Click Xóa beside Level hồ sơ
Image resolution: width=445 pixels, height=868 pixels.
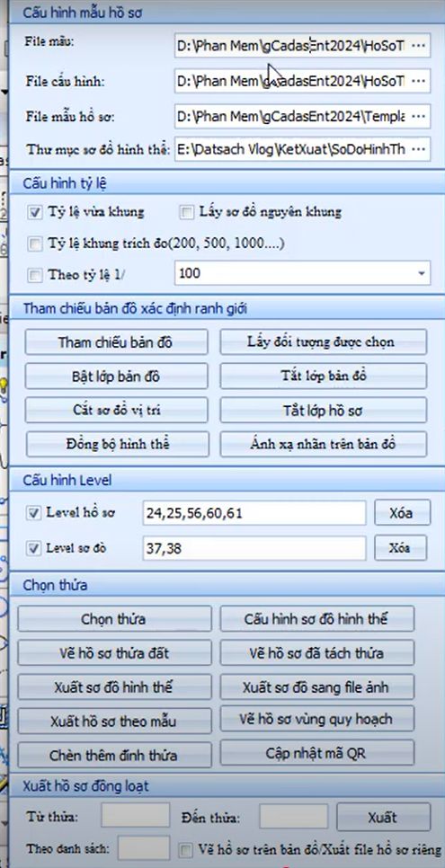(401, 512)
